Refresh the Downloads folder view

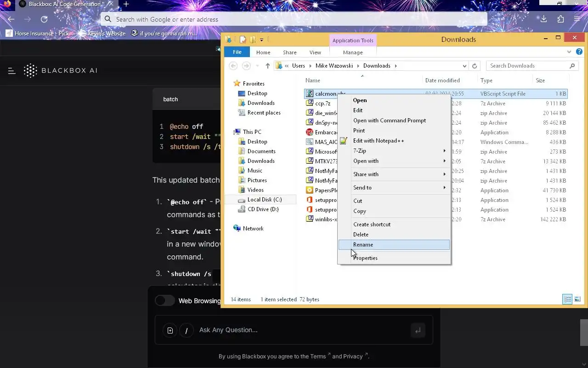pos(475,66)
